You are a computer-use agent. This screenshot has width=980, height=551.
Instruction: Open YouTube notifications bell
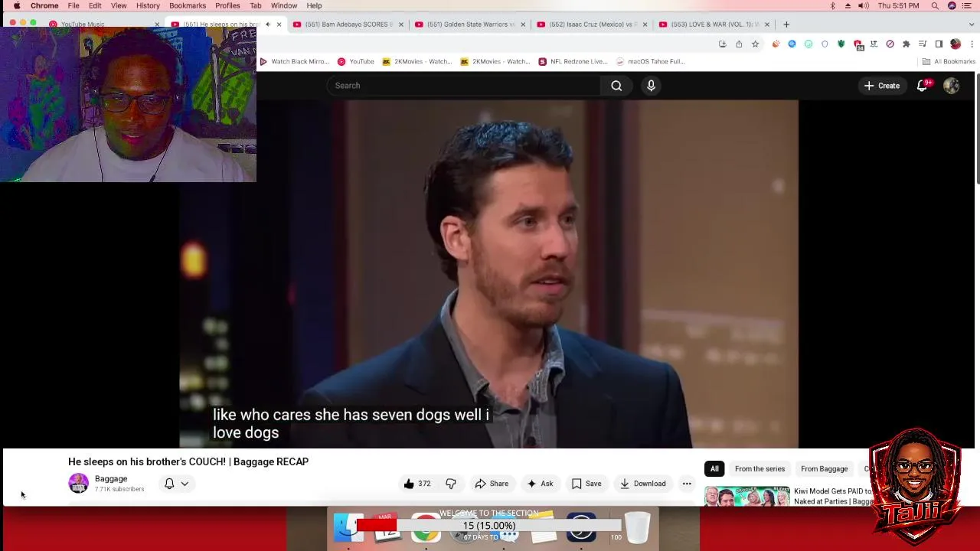(x=923, y=86)
